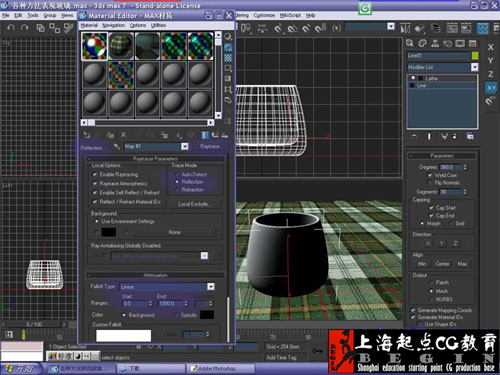Click the Align Min button
The width and height of the screenshot is (500, 375).
[x=422, y=264]
